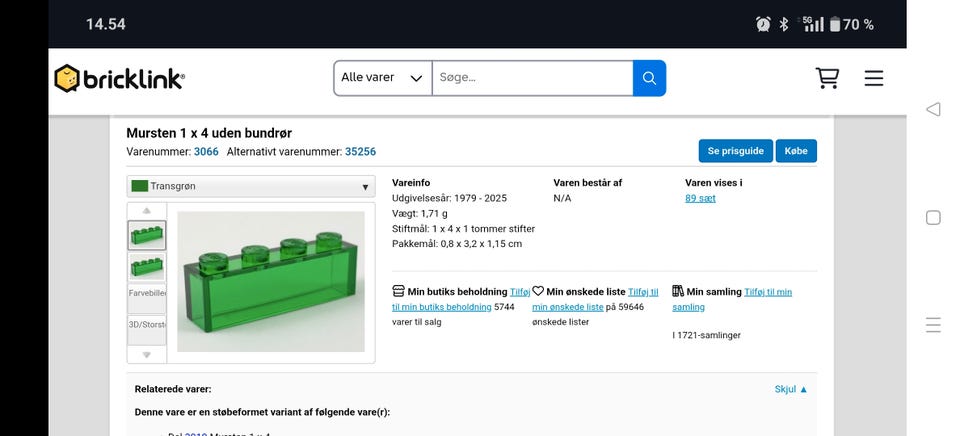The image size is (960, 436).
Task: Click the blue search magnifier button
Action: coord(650,78)
